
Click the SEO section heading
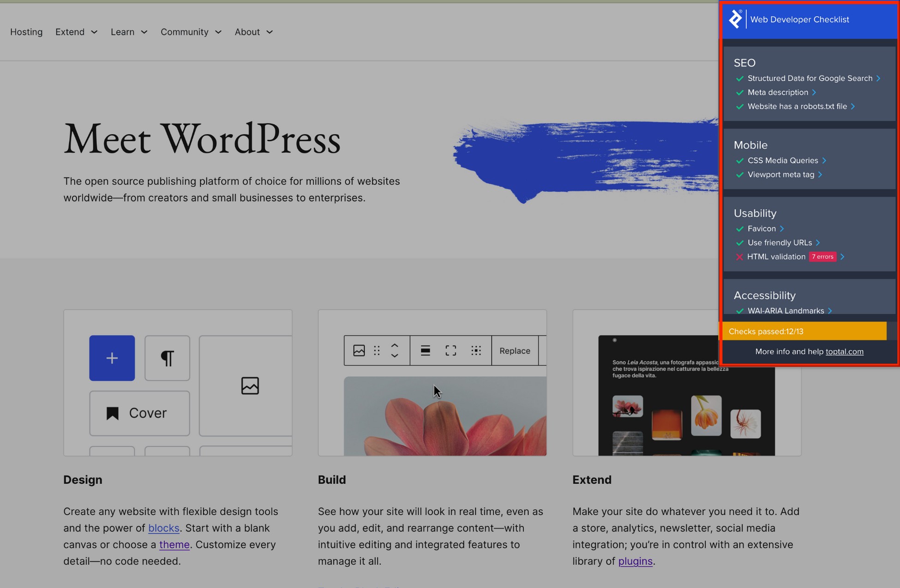(744, 63)
